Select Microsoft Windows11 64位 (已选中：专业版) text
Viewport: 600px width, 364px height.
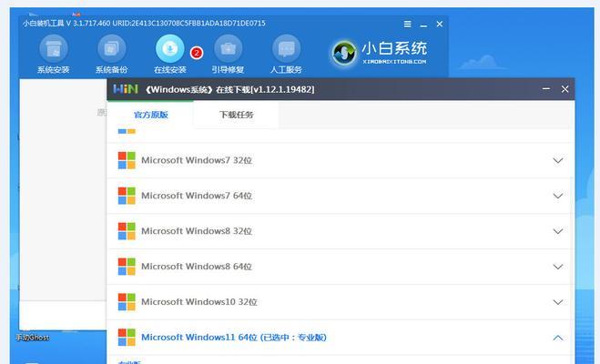click(234, 338)
